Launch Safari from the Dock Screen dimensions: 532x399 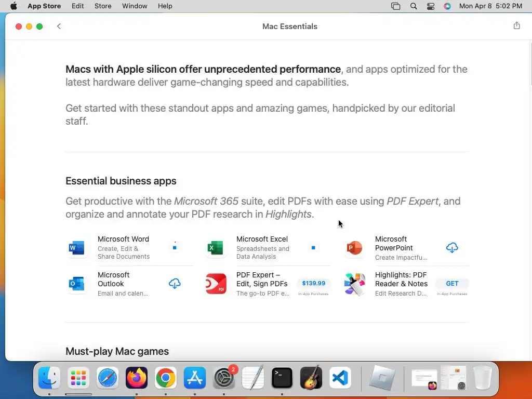click(108, 378)
